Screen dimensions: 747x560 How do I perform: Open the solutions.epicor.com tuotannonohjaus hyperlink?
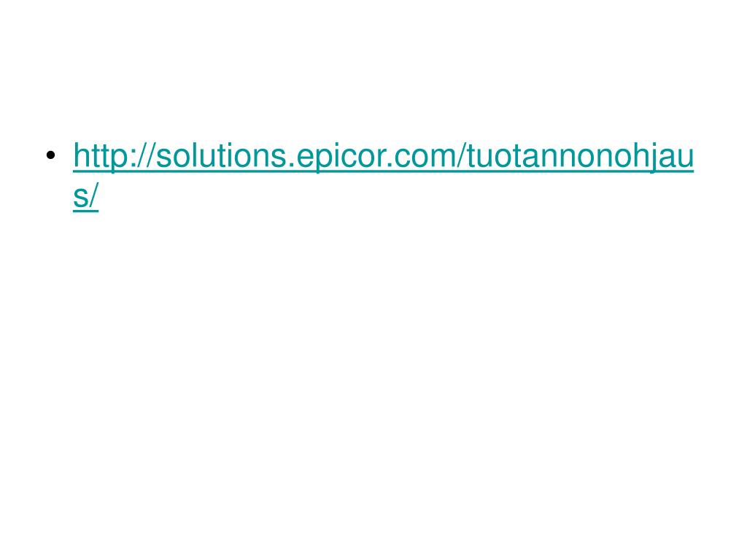pos(383,156)
